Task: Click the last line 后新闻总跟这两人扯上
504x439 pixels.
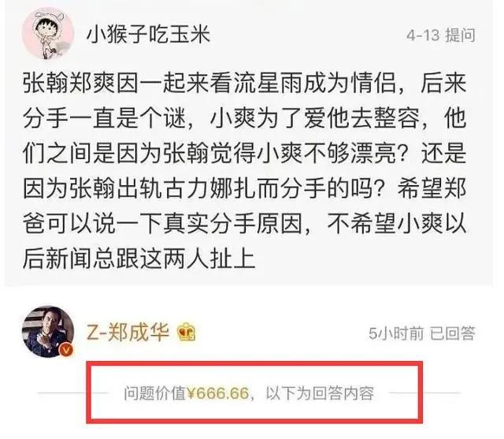Action: click(139, 259)
